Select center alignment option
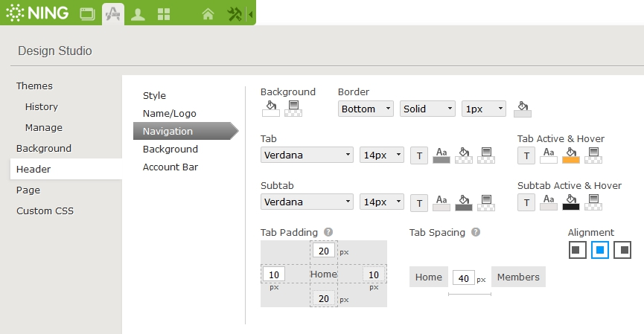644x334 pixels. tap(600, 250)
